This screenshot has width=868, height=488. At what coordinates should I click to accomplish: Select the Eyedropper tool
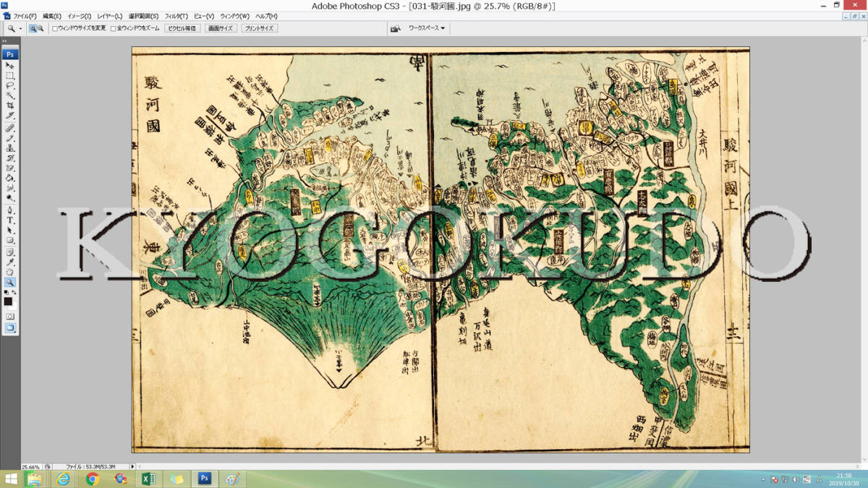tap(10, 262)
